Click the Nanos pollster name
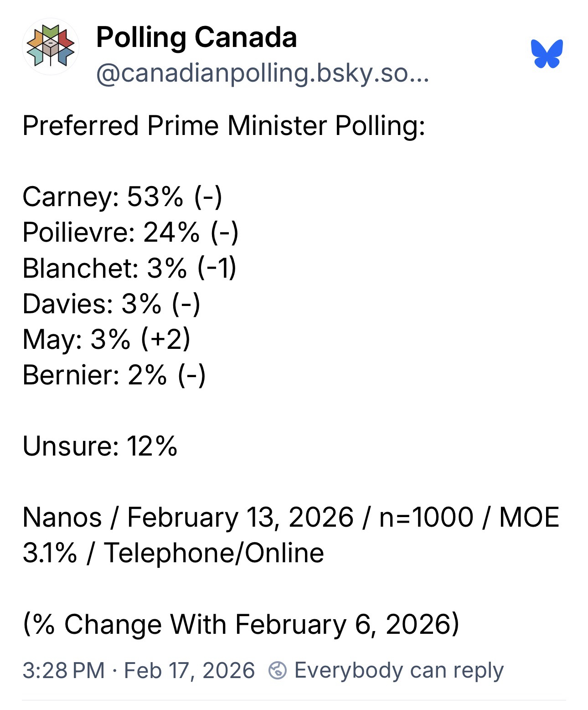 62,517
